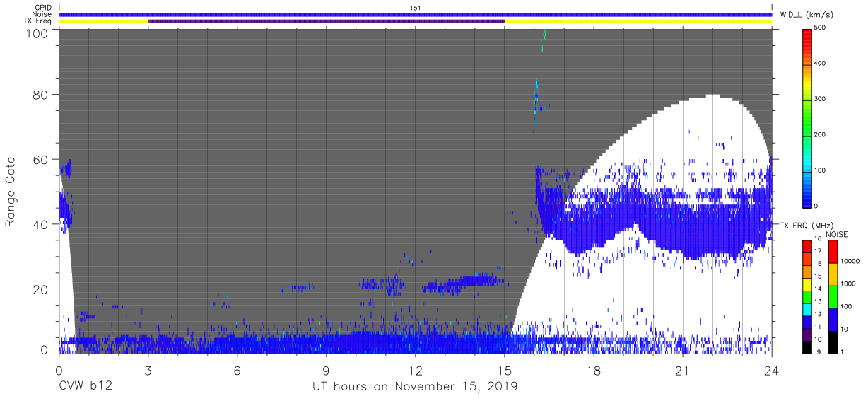Viewport: 868px width, 401px height.
Task: Click x-axis tick label "9"
Action: 326,371
